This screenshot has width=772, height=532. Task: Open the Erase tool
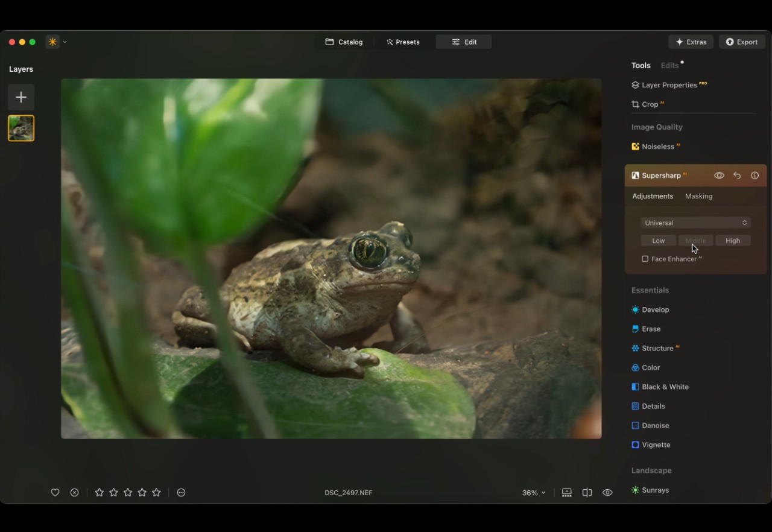(651, 329)
